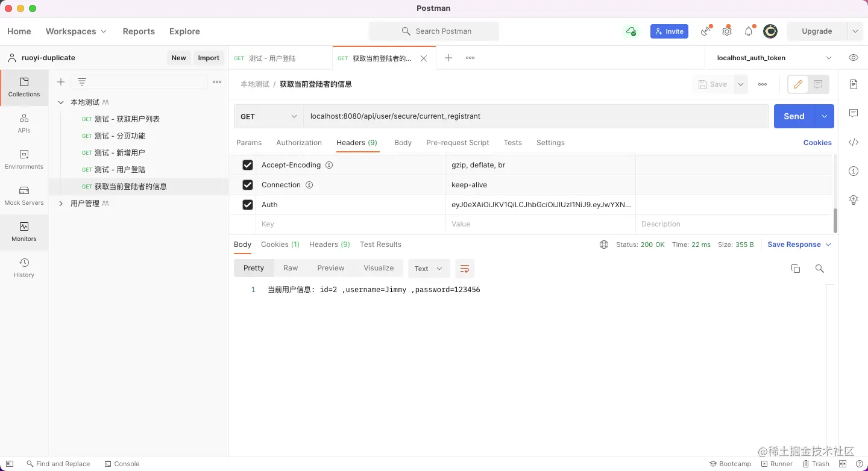
Task: Launch the Runner
Action: coord(777,464)
